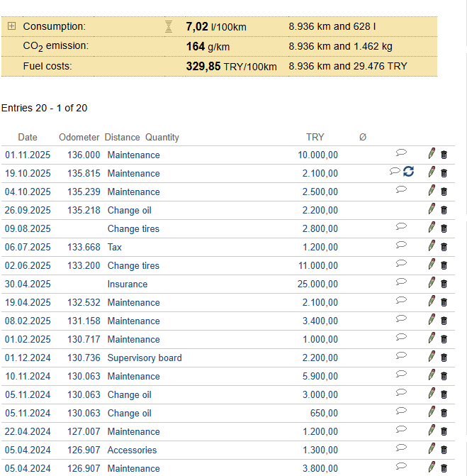Open comment bubble on 06.07.2025 Tax entry
This screenshot has width=467, height=476.
click(x=401, y=245)
